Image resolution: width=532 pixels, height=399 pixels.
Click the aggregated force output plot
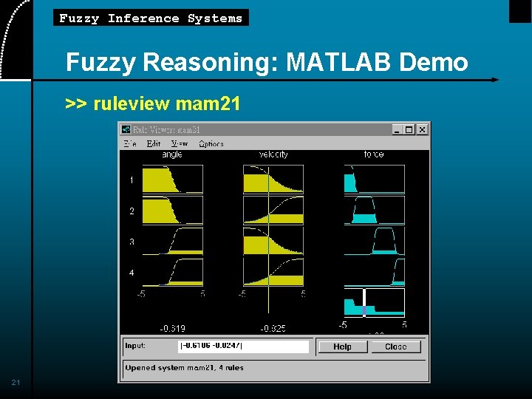pos(375,303)
